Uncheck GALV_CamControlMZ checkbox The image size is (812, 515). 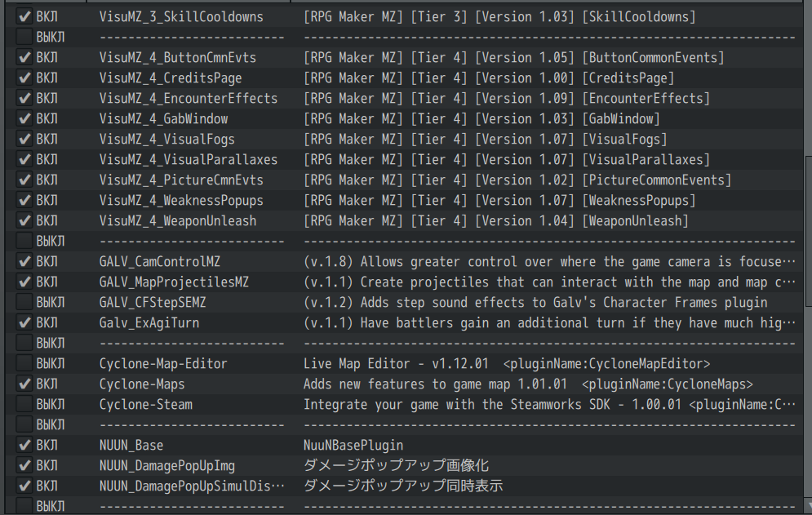click(24, 262)
